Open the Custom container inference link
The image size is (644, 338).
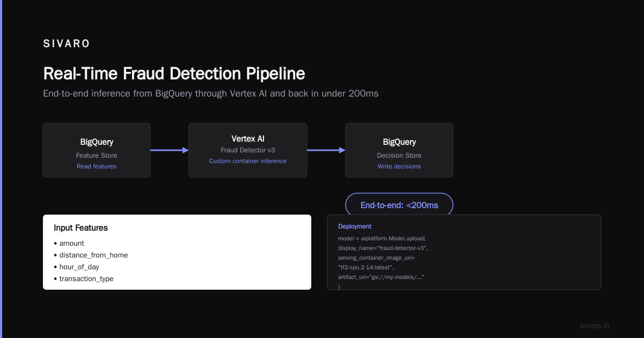[248, 161]
